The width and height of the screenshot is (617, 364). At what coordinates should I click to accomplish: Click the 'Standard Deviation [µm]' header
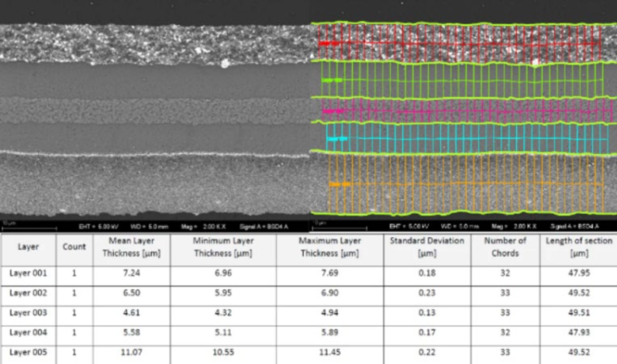click(x=427, y=247)
